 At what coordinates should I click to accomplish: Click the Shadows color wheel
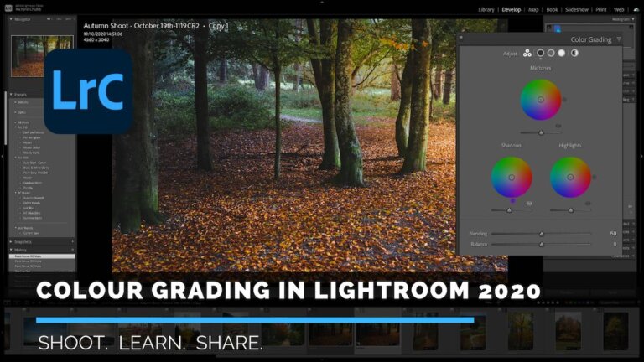coord(512,178)
